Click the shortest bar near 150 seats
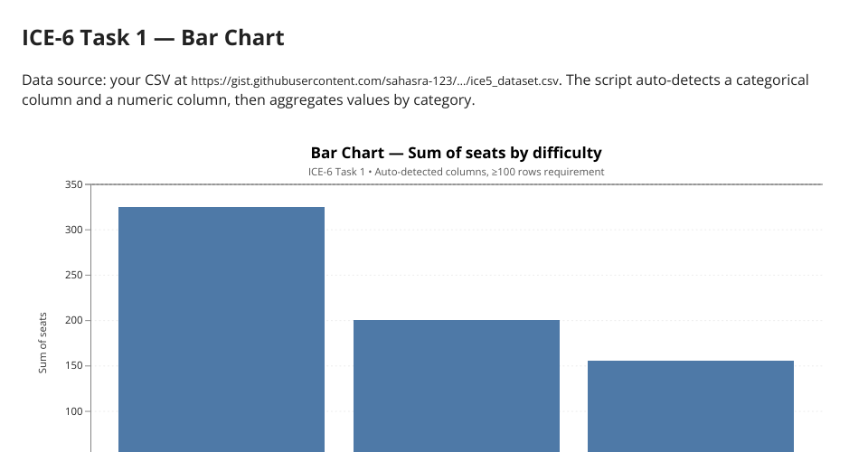 pyautogui.click(x=691, y=405)
